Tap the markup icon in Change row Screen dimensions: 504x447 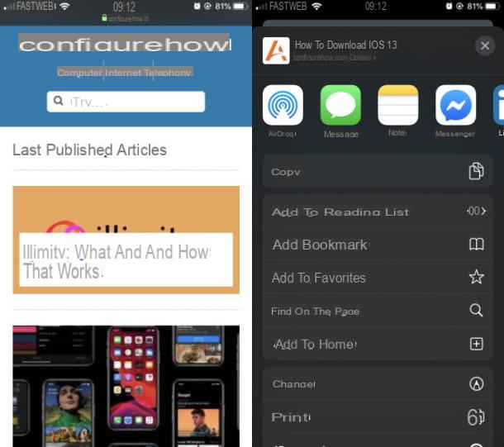tap(477, 383)
